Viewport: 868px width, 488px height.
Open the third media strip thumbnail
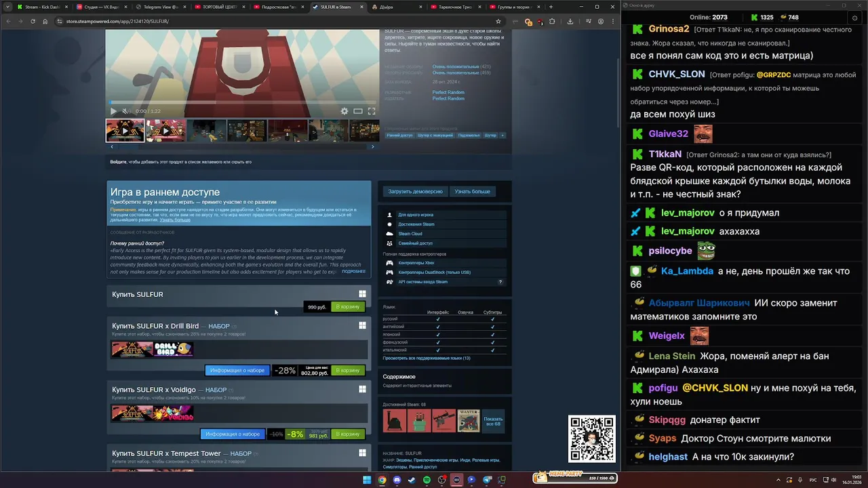coord(206,131)
